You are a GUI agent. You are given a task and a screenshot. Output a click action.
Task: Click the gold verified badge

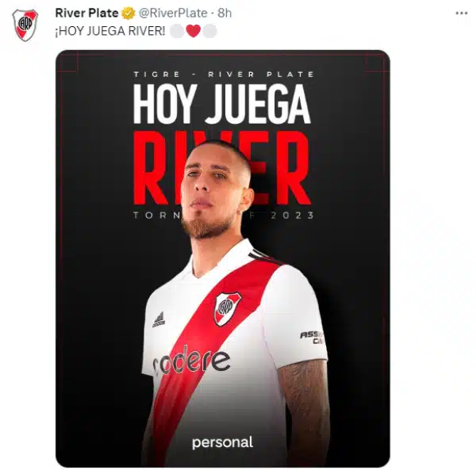point(128,13)
